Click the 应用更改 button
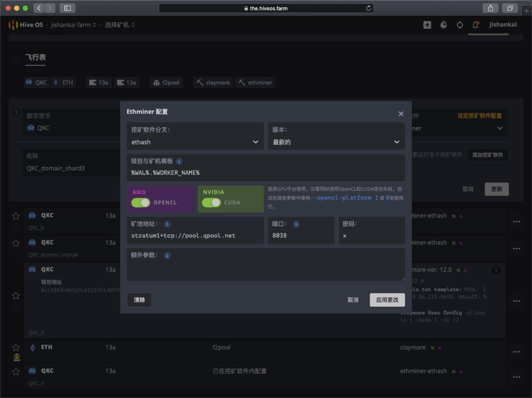Screen dimensions: 532x398 point(387,300)
